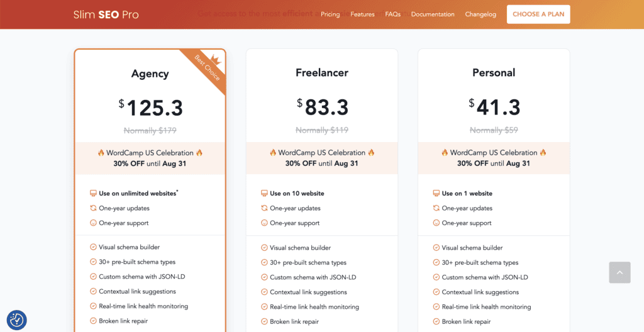
Task: Click Agency plan's One-year support smiley icon
Action: pyautogui.click(x=93, y=223)
